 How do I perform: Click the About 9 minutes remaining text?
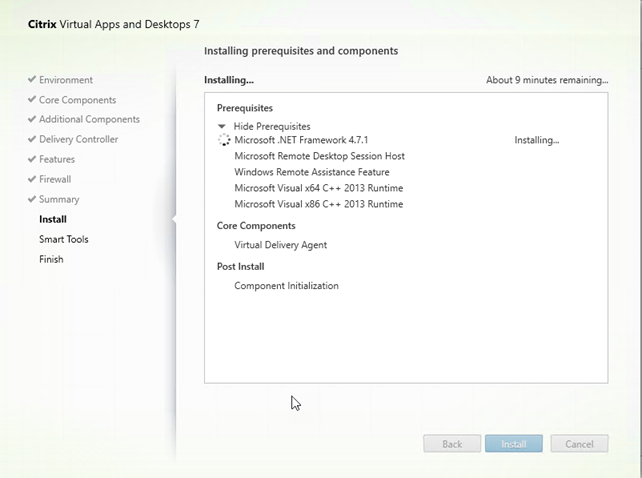[x=547, y=80]
